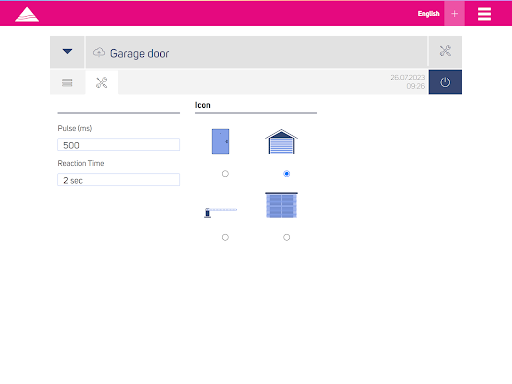Click the sectional garage door icon image
This screenshot has height=384, width=512.
(281, 205)
